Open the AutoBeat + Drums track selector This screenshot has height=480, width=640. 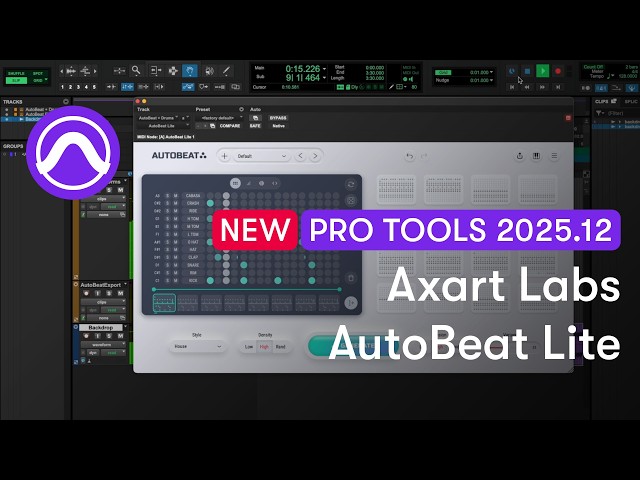pos(158,118)
